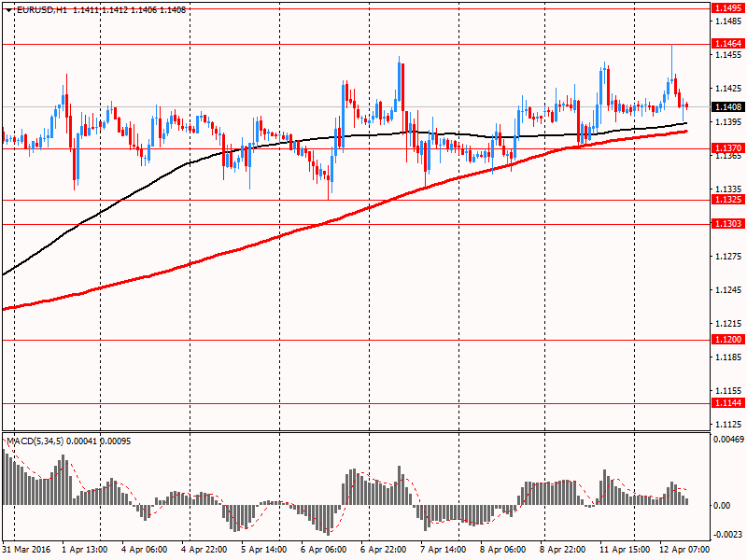Click the current price 1.1408 label
Viewport: 747px width, 560px height.
click(728, 107)
